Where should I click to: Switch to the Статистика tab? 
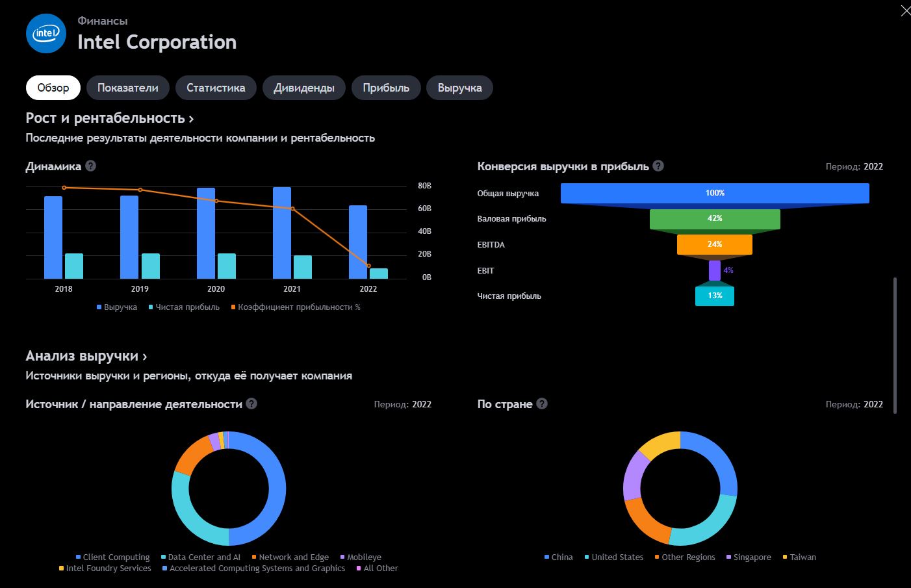[x=216, y=88]
